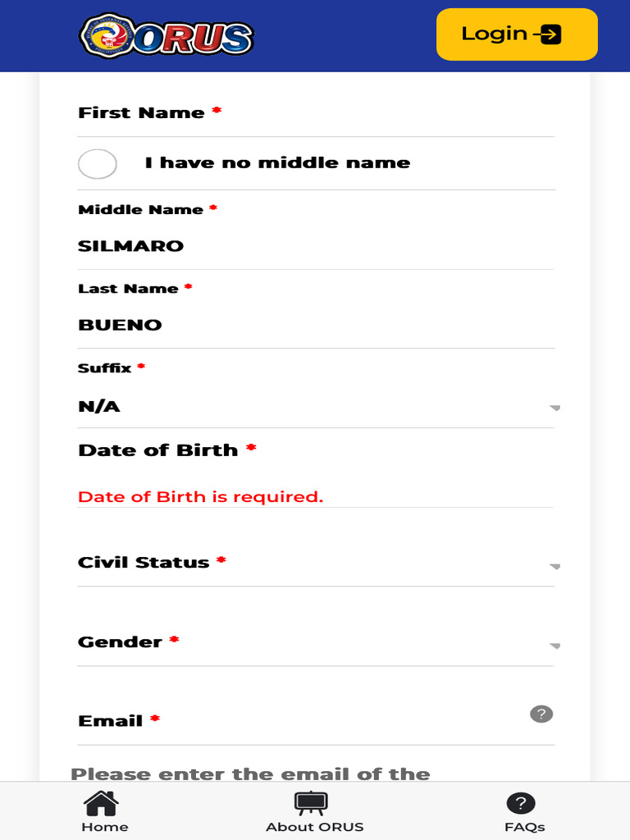Click the login arrow icon

tap(549, 34)
